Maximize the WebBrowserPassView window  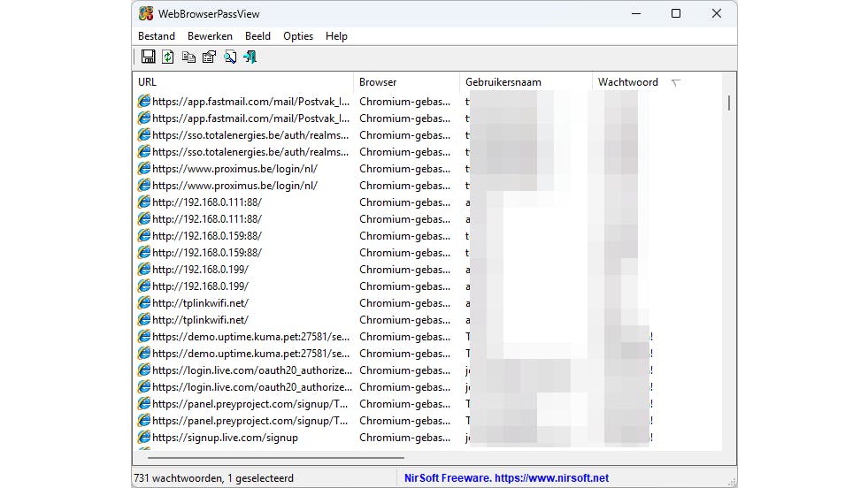[x=676, y=14]
